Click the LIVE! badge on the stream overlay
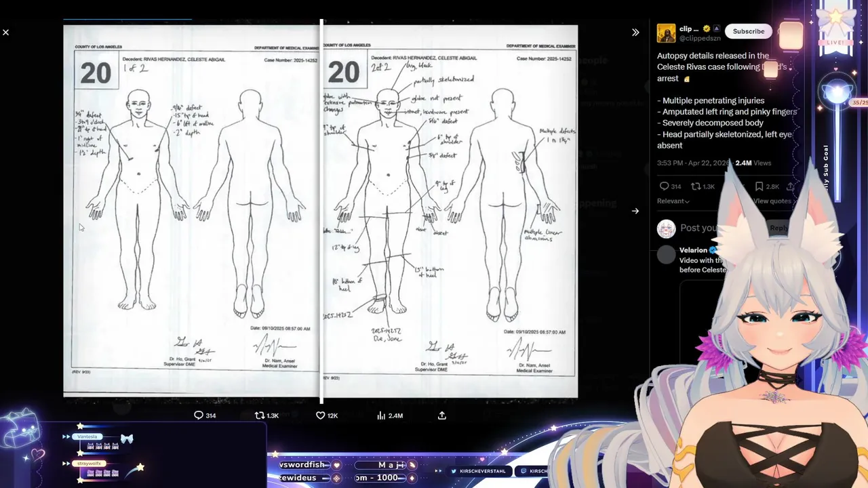Image resolution: width=868 pixels, height=488 pixels. coord(837,41)
